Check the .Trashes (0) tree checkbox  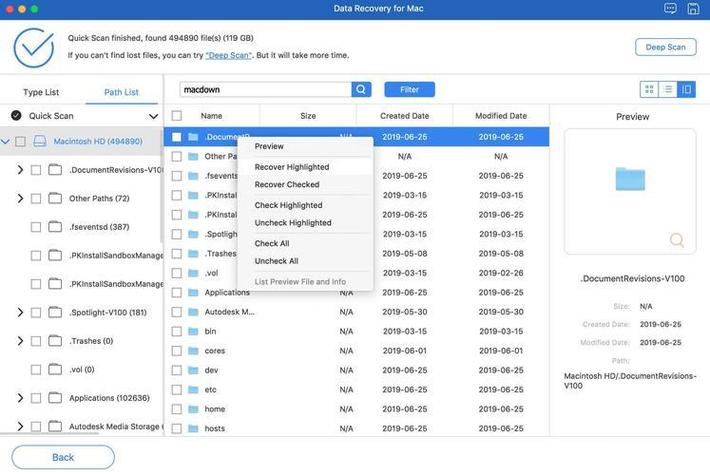click(x=36, y=341)
